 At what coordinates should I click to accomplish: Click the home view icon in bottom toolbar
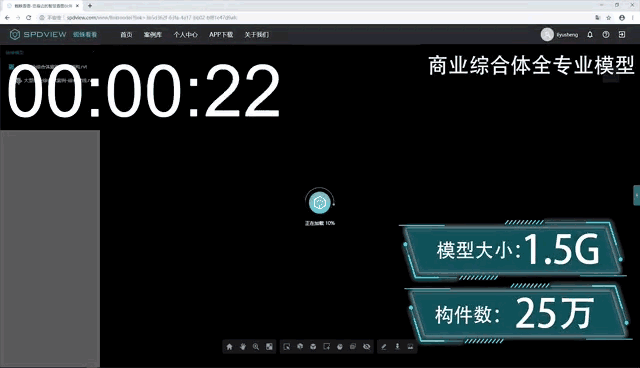[229, 347]
